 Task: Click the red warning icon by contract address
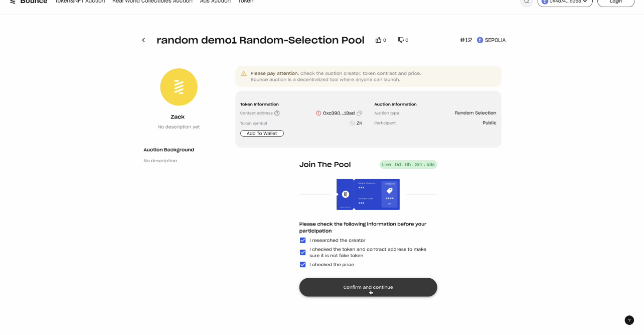[x=318, y=114]
